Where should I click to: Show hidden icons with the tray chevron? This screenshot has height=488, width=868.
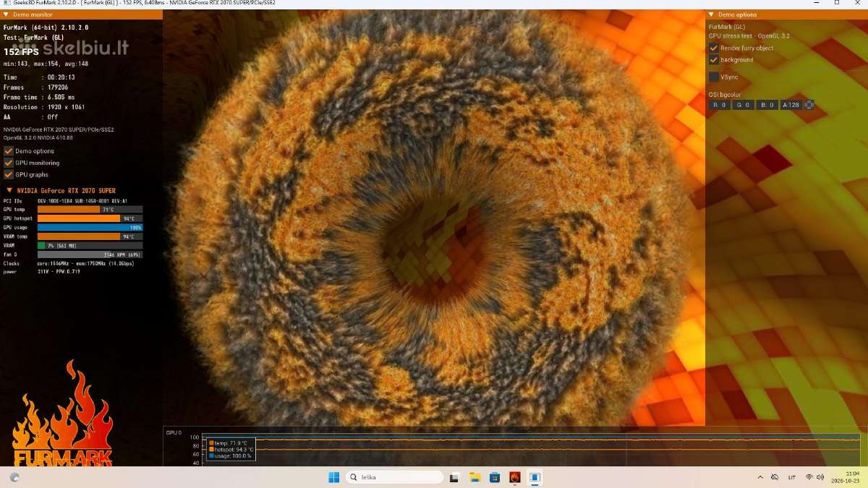pos(760,477)
